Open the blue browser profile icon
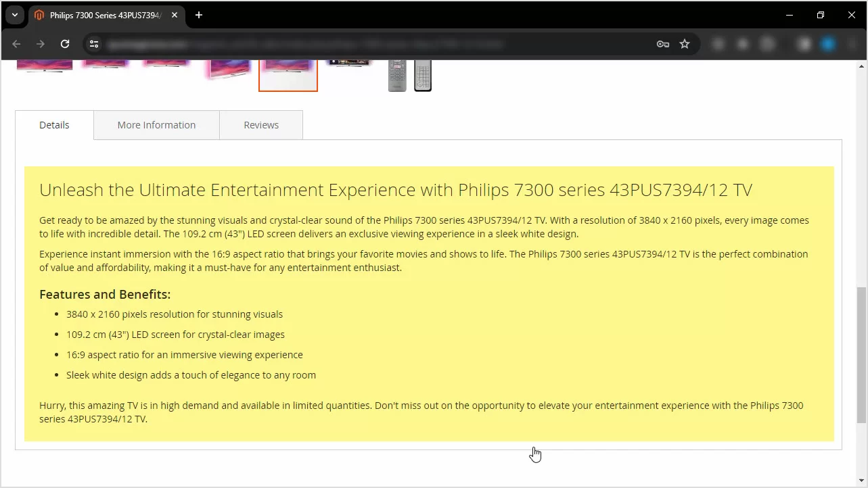Screen dimensions: 868x488 click(829, 44)
